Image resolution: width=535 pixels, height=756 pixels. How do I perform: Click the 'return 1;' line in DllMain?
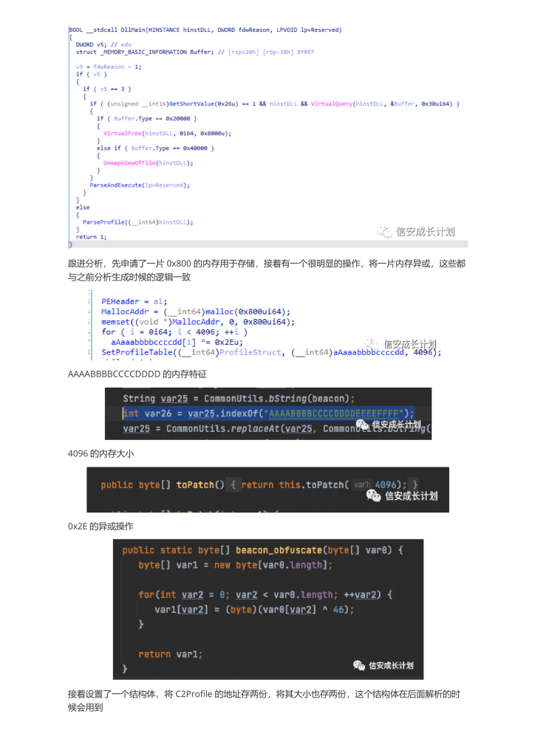(91, 237)
